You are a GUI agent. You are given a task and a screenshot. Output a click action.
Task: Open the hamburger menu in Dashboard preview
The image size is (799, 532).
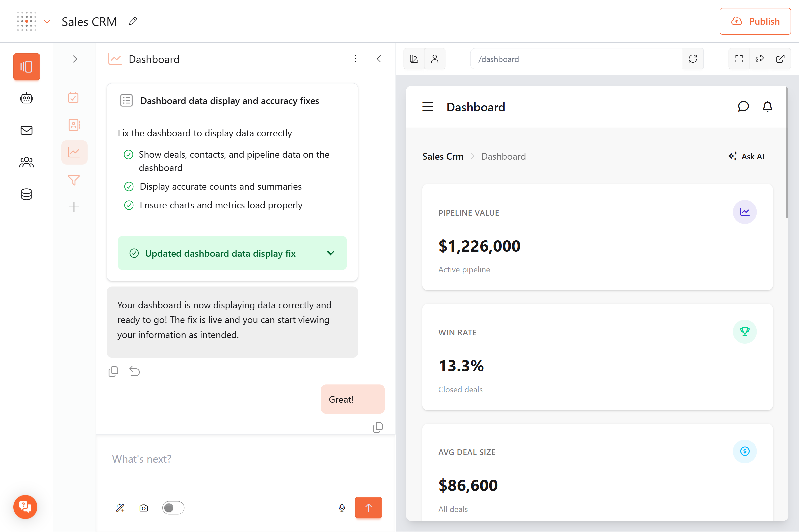tap(428, 107)
